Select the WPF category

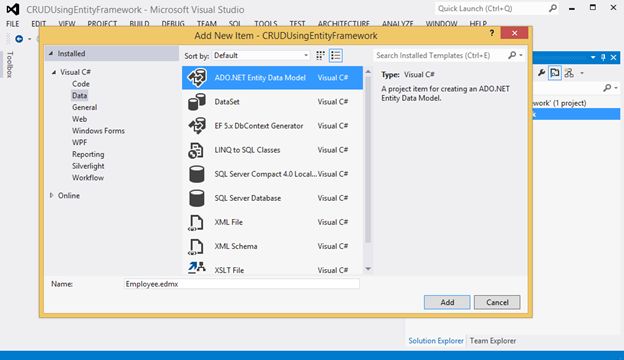79,142
